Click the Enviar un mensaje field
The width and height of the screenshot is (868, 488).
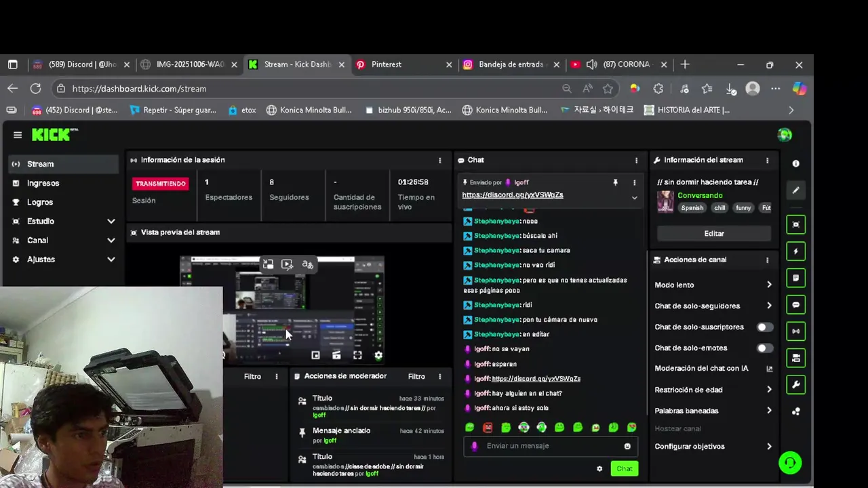[x=549, y=446]
